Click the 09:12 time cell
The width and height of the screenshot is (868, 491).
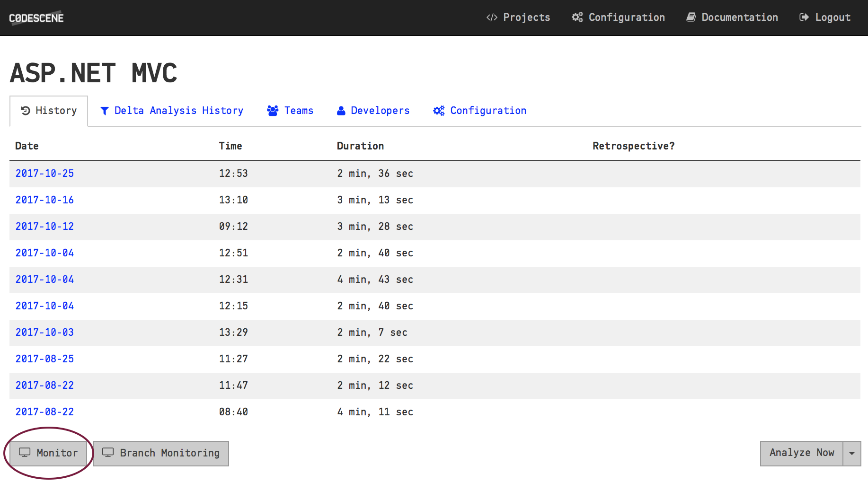coord(233,227)
